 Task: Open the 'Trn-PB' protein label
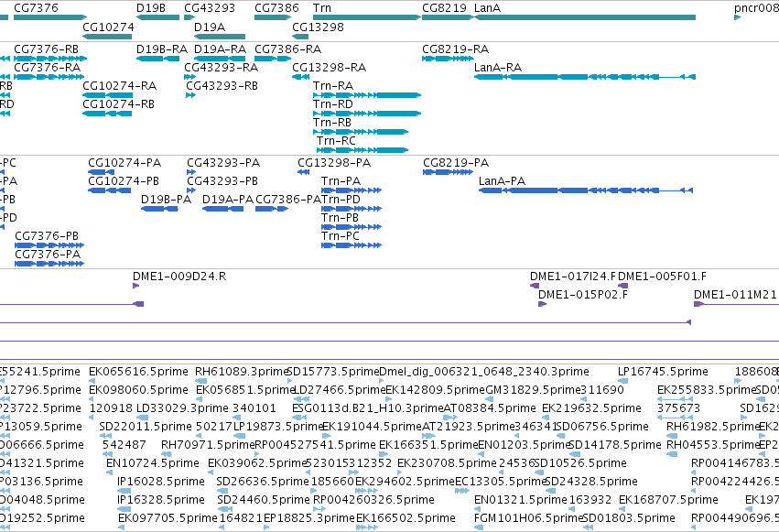click(341, 218)
